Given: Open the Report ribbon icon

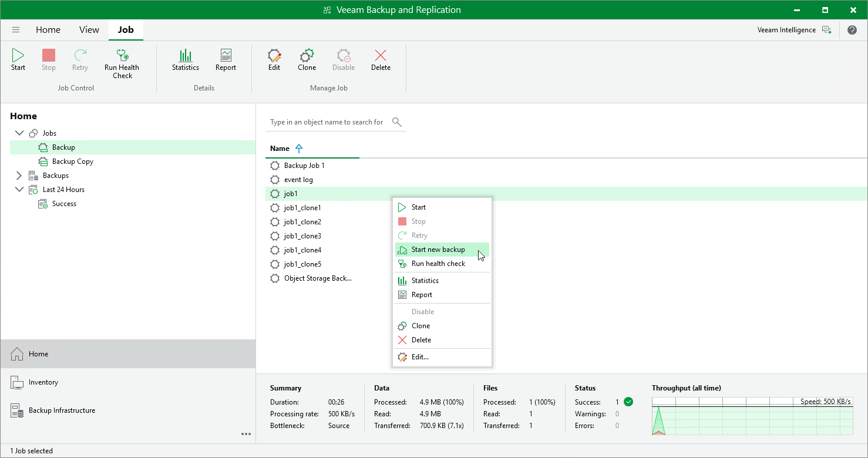Looking at the screenshot, I should click(226, 60).
